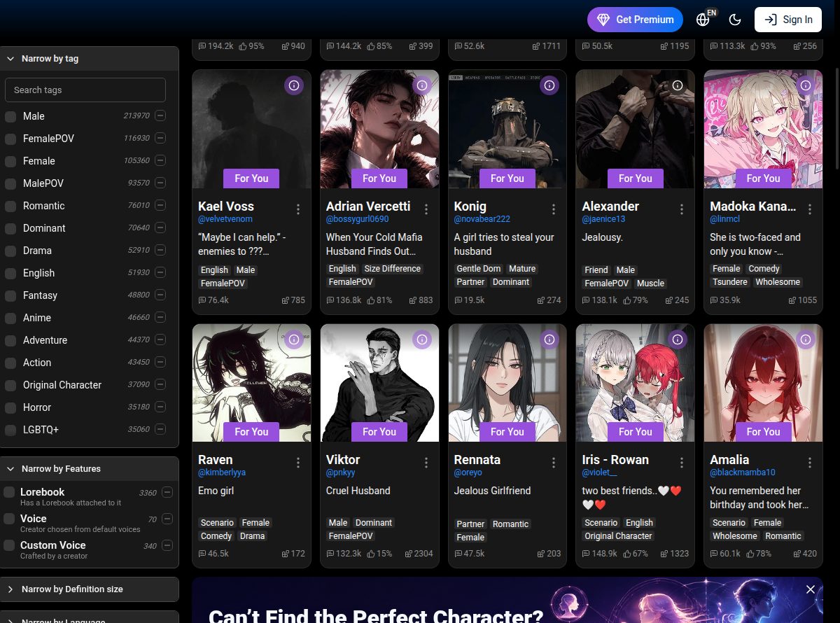Open info icon on Viktor card
This screenshot has width=840, height=623.
pyautogui.click(x=421, y=339)
